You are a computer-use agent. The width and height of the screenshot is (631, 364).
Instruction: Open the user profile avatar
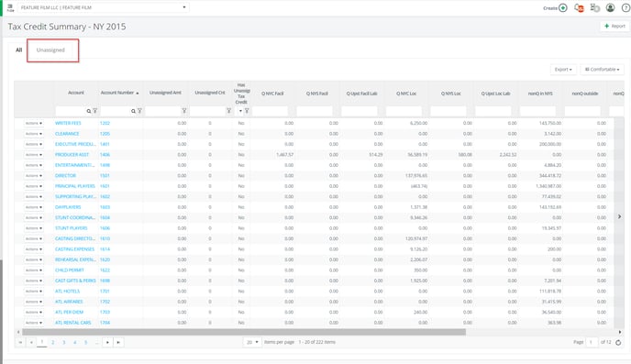611,7
